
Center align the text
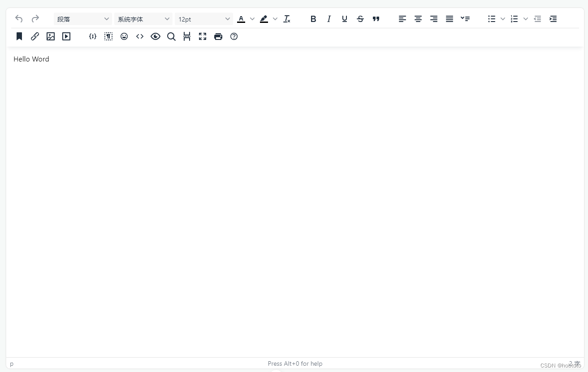point(418,19)
